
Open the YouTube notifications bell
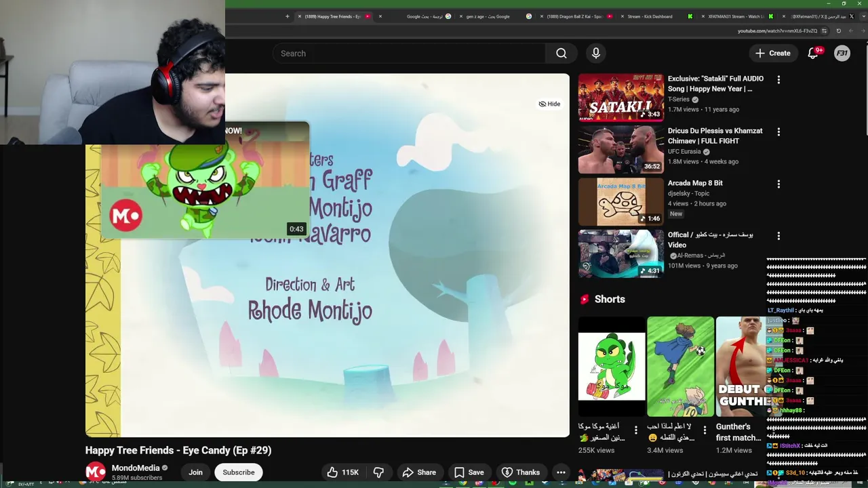pyautogui.click(x=813, y=53)
